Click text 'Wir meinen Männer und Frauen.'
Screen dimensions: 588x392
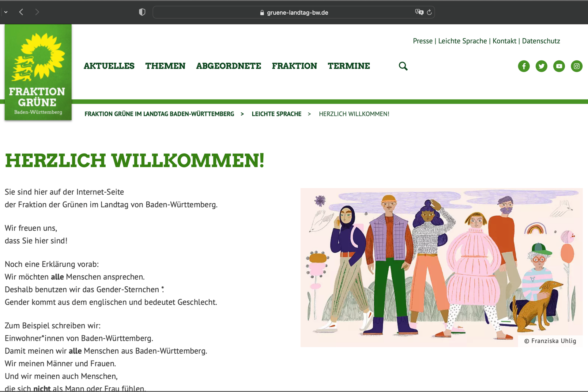point(60,364)
